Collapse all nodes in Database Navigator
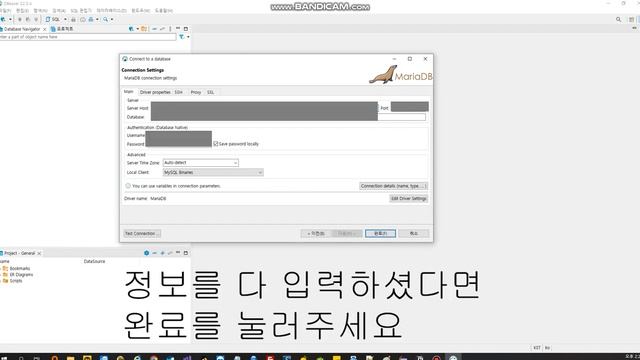The image size is (640, 360). point(154,29)
